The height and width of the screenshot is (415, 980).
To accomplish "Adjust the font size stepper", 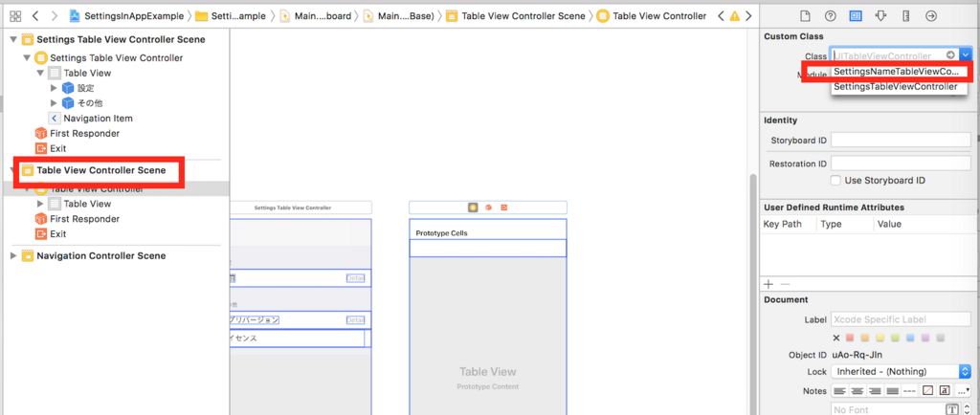I will [x=967, y=409].
